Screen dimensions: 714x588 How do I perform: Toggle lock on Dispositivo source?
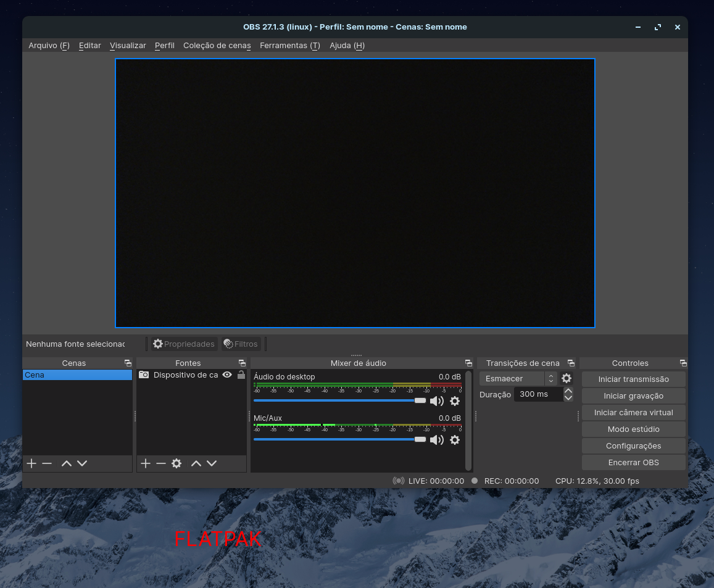coord(241,375)
